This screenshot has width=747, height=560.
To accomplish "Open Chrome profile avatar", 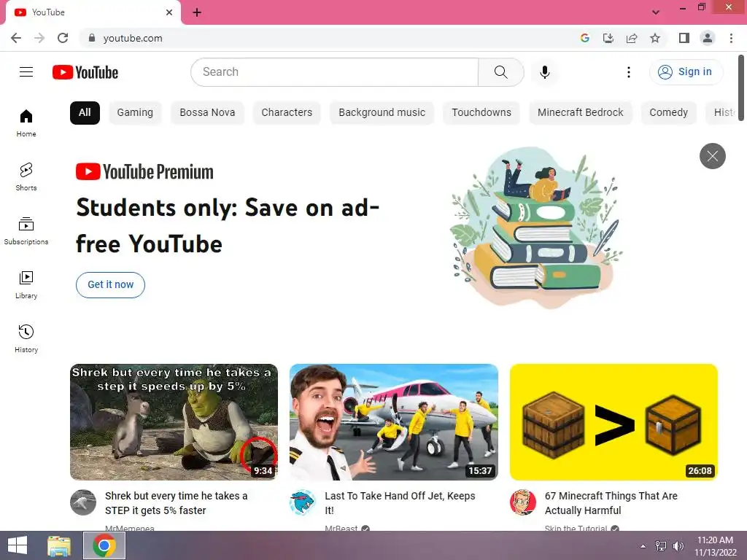I will (708, 38).
